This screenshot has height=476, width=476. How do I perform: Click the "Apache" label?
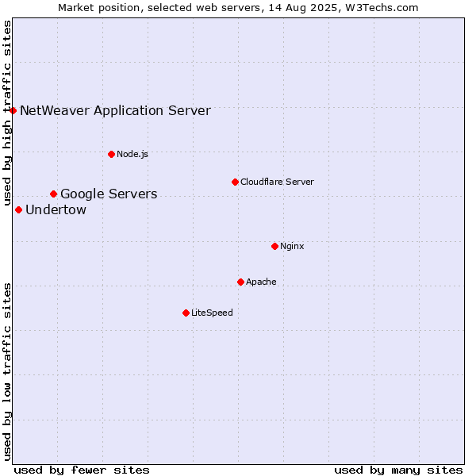point(261,282)
